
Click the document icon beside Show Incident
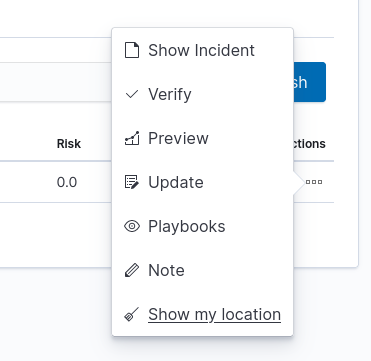pyautogui.click(x=132, y=50)
